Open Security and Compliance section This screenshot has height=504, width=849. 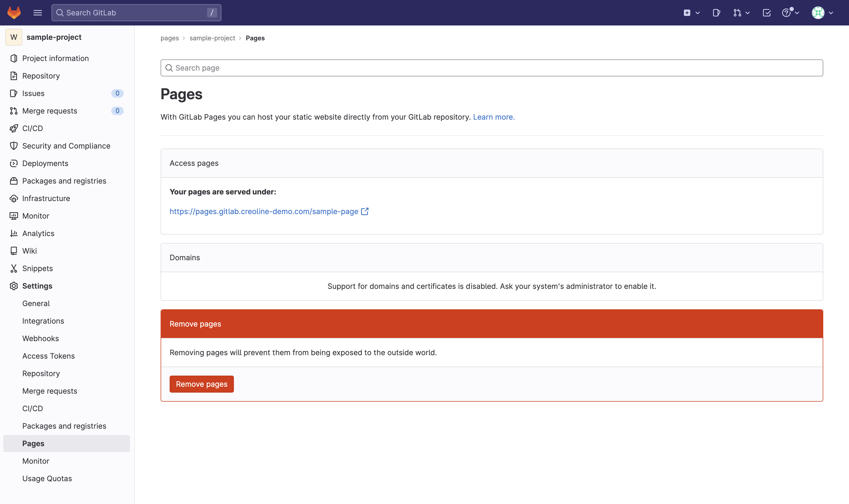(67, 146)
